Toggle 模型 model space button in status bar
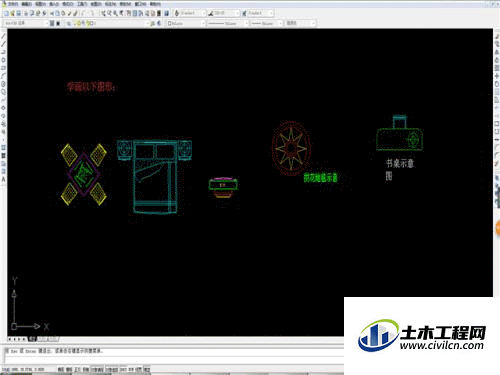 click(x=147, y=369)
